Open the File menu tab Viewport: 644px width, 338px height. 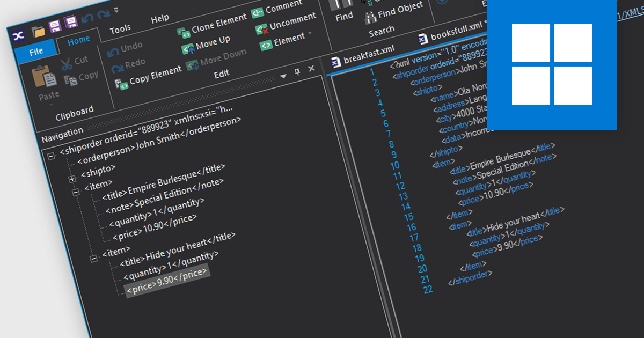click(35, 52)
